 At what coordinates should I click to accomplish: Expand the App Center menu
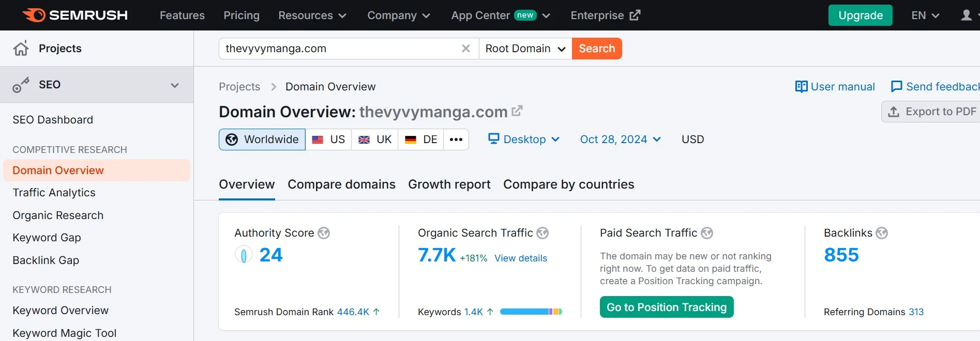[501, 16]
